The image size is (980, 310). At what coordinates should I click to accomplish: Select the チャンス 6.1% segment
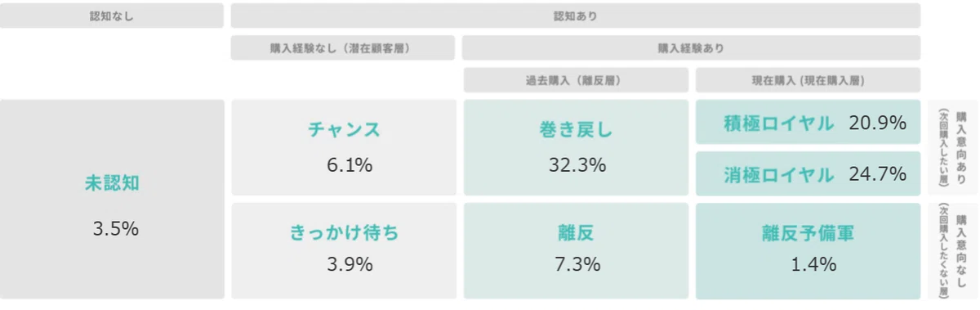[344, 148]
